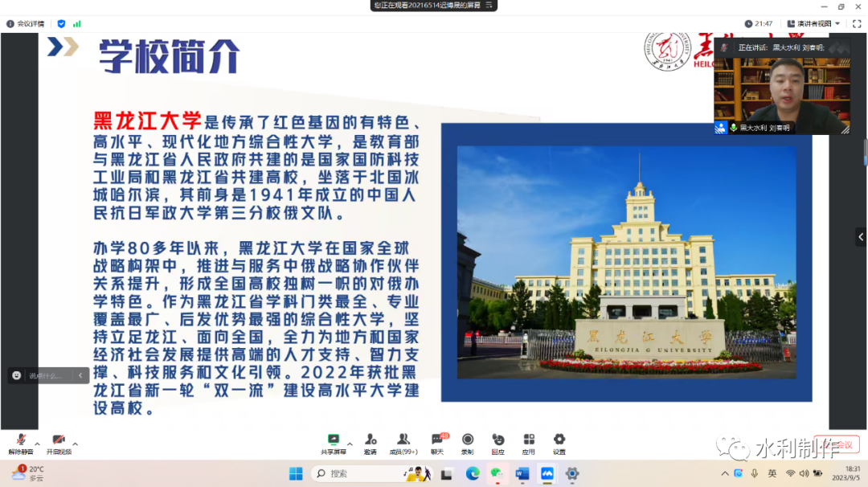Check the blue security shield icon

pos(61,24)
